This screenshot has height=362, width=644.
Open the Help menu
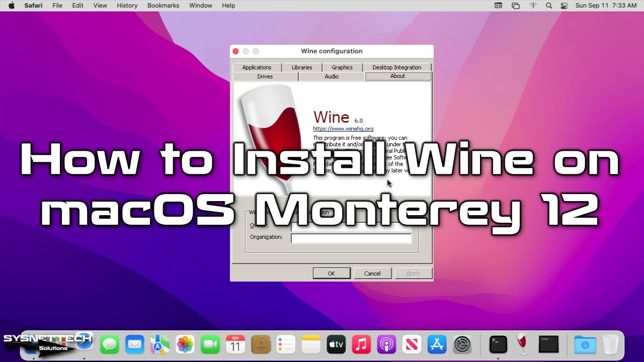click(x=228, y=6)
